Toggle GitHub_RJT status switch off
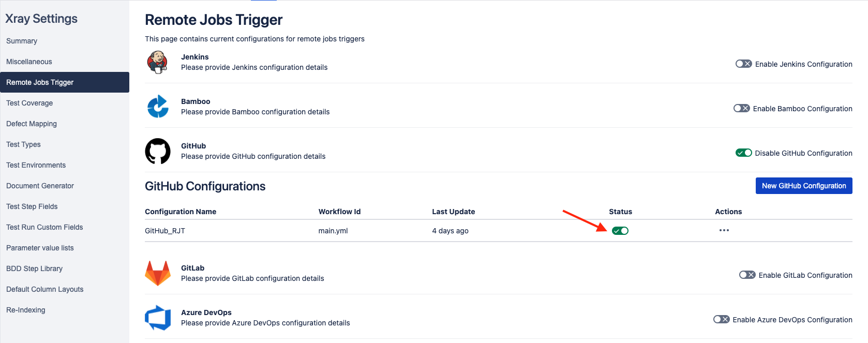The image size is (868, 343). [620, 231]
